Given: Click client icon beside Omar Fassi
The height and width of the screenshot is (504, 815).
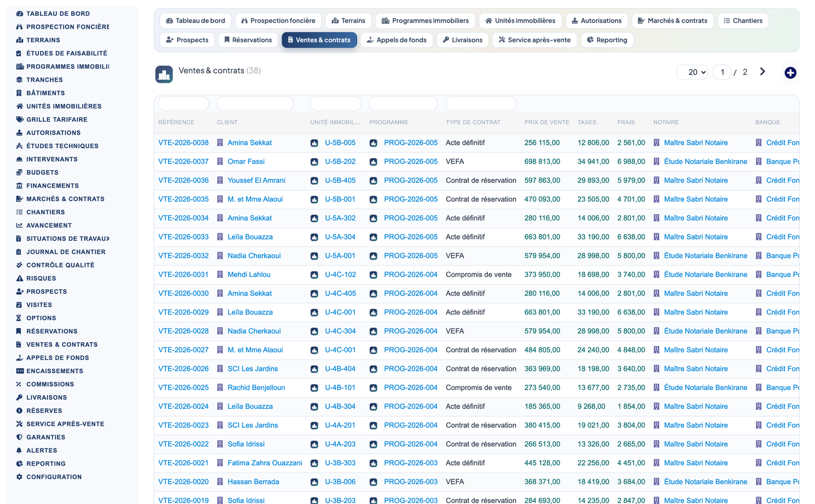Looking at the screenshot, I should pos(221,162).
